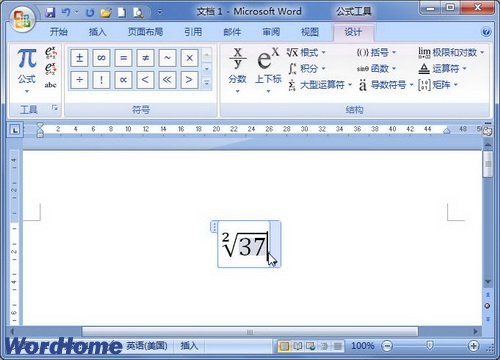Insert factorial ! symbol
500x360 pixels.
[x=101, y=80]
